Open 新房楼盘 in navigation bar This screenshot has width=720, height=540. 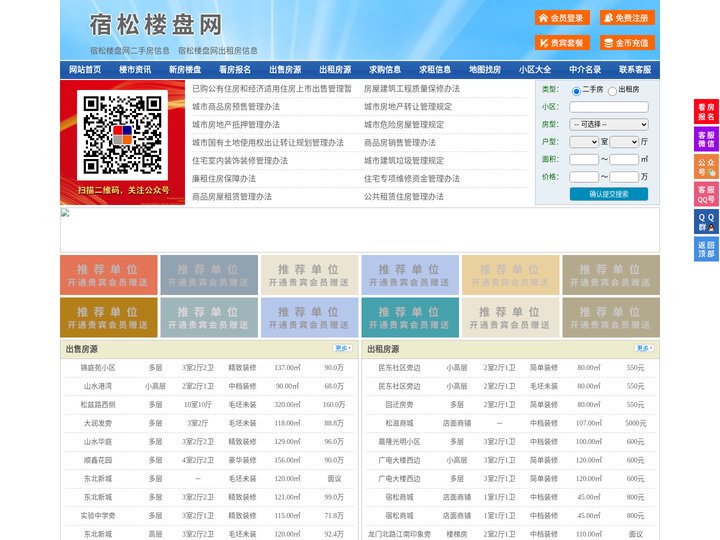pyautogui.click(x=185, y=70)
